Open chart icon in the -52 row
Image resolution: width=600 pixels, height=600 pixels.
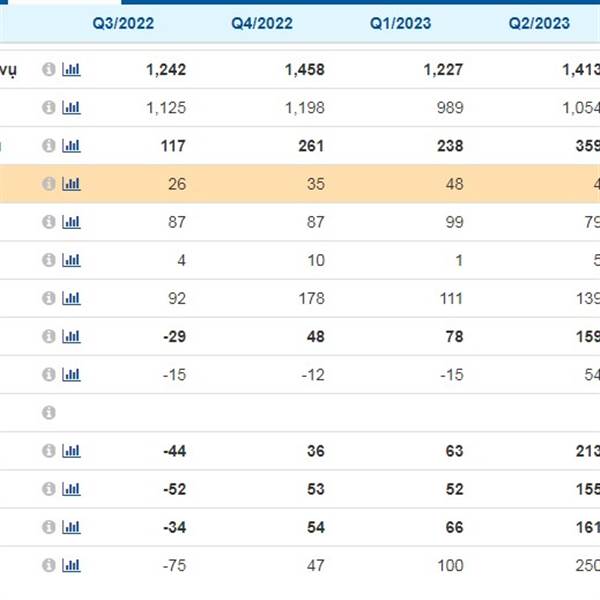[x=71, y=489]
